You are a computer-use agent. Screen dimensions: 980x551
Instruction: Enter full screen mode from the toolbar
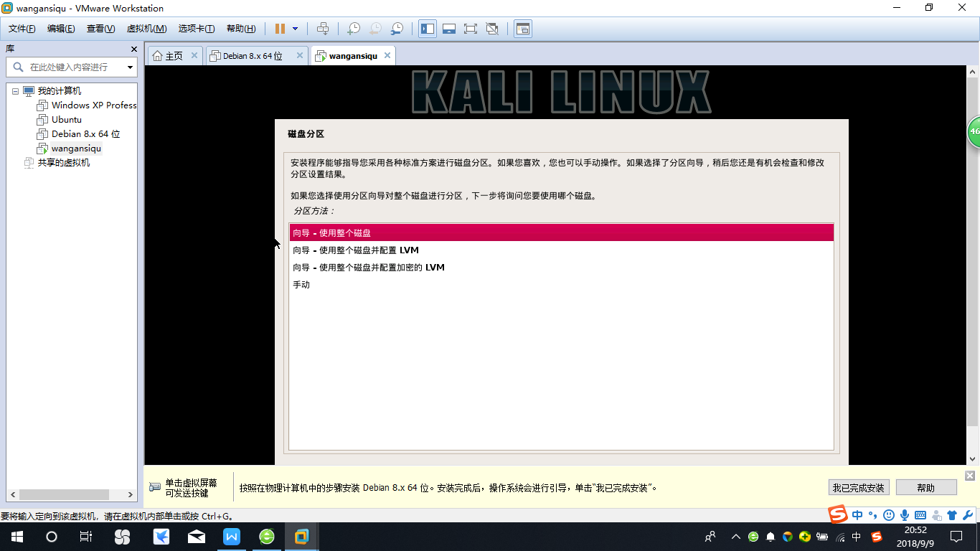coord(471,29)
